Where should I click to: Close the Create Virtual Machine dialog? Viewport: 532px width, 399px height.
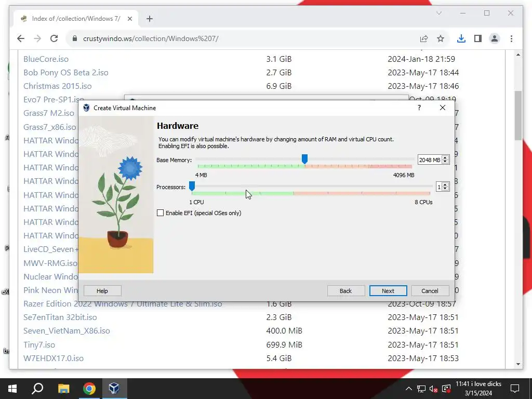[443, 108]
